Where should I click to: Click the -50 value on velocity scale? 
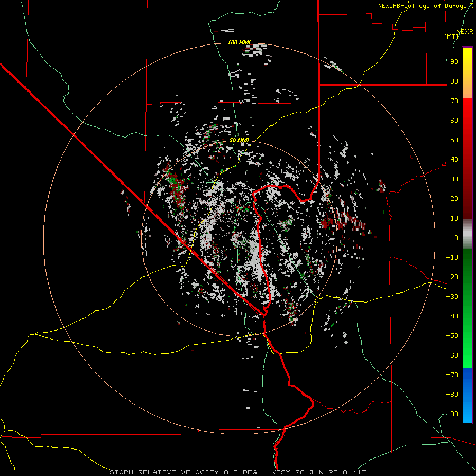452,336
